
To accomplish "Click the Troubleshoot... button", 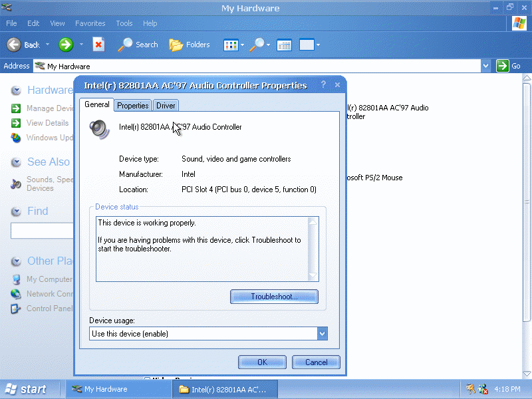I will 274,297.
